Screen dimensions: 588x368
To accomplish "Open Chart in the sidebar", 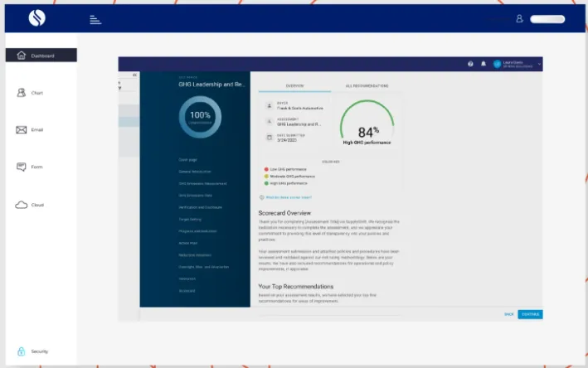I will click(x=22, y=93).
